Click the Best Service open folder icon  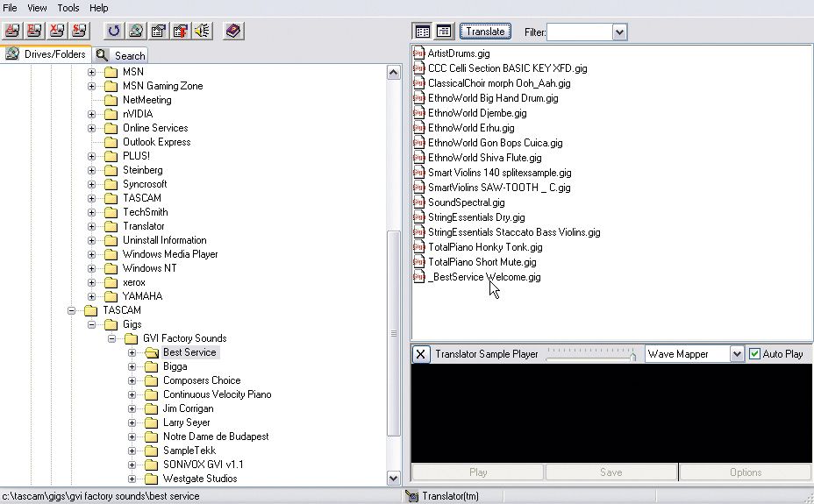pyautogui.click(x=152, y=352)
